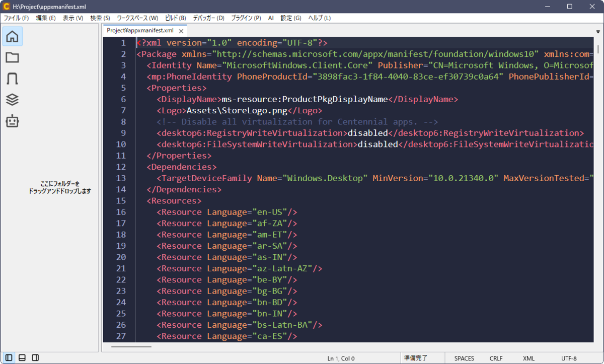Open the プラグイン (P) menu
This screenshot has width=604, height=364.
[246, 18]
